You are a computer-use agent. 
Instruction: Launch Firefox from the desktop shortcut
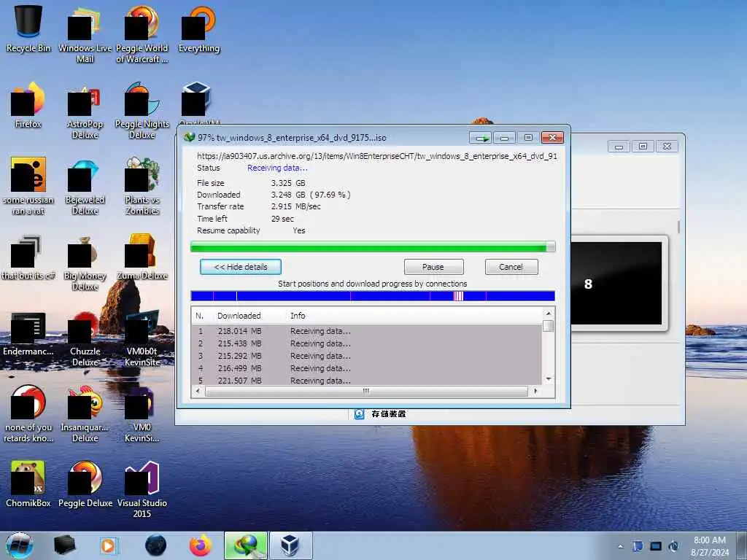(28, 105)
